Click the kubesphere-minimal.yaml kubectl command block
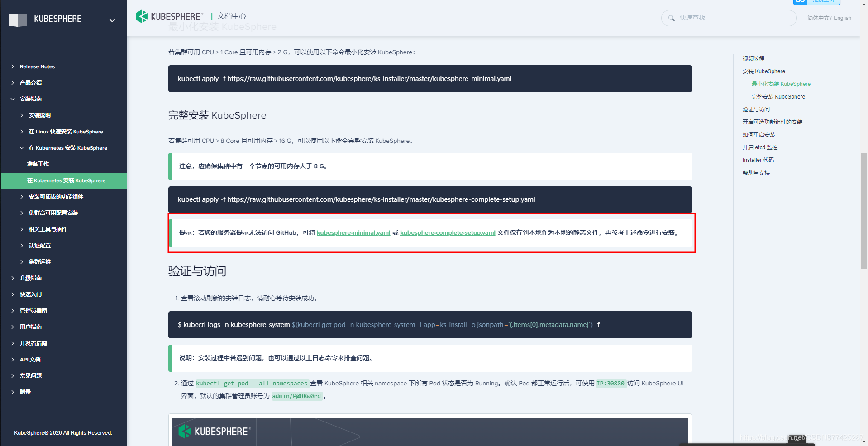This screenshot has height=446, width=868. click(430, 79)
